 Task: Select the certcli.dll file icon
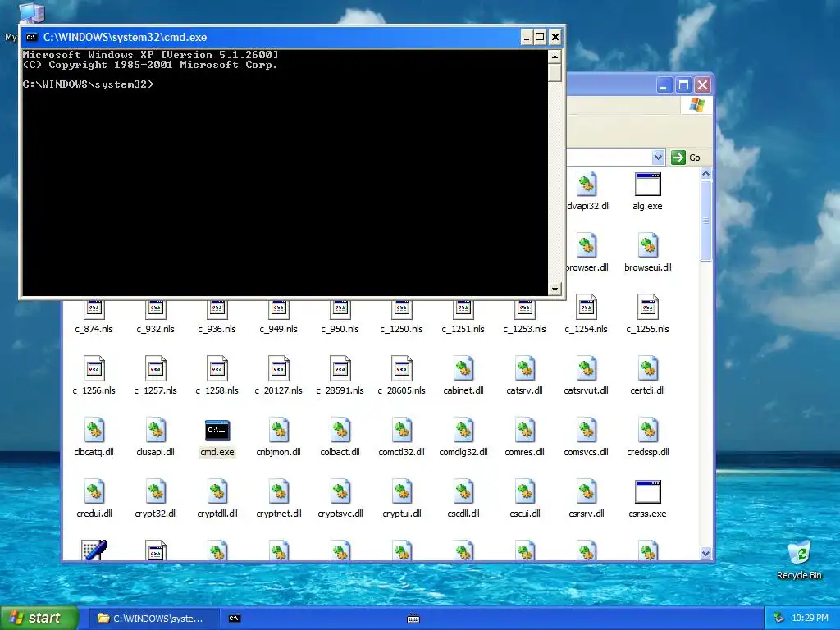click(x=648, y=368)
